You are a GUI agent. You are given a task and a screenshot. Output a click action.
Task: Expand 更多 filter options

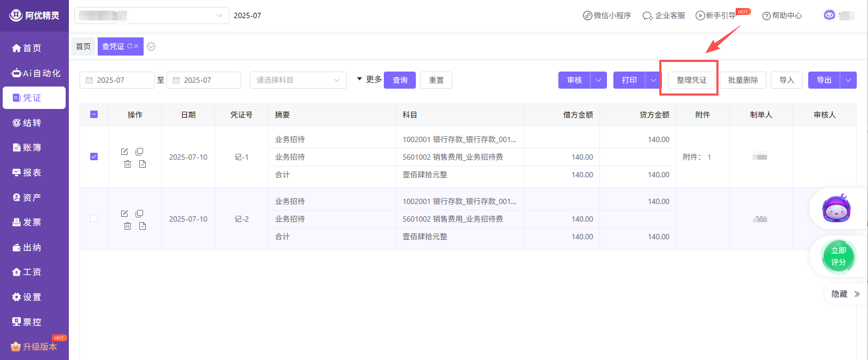point(369,80)
